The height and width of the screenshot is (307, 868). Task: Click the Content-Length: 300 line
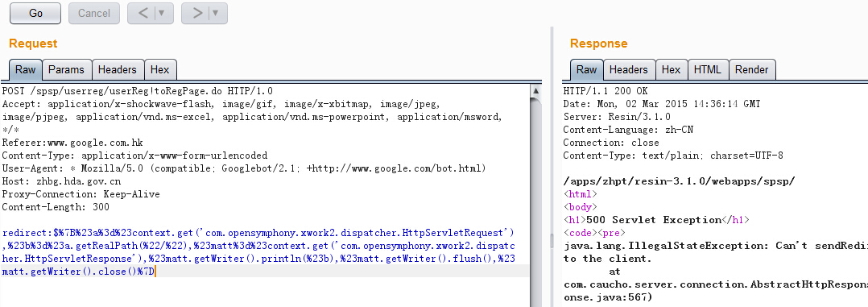point(56,207)
